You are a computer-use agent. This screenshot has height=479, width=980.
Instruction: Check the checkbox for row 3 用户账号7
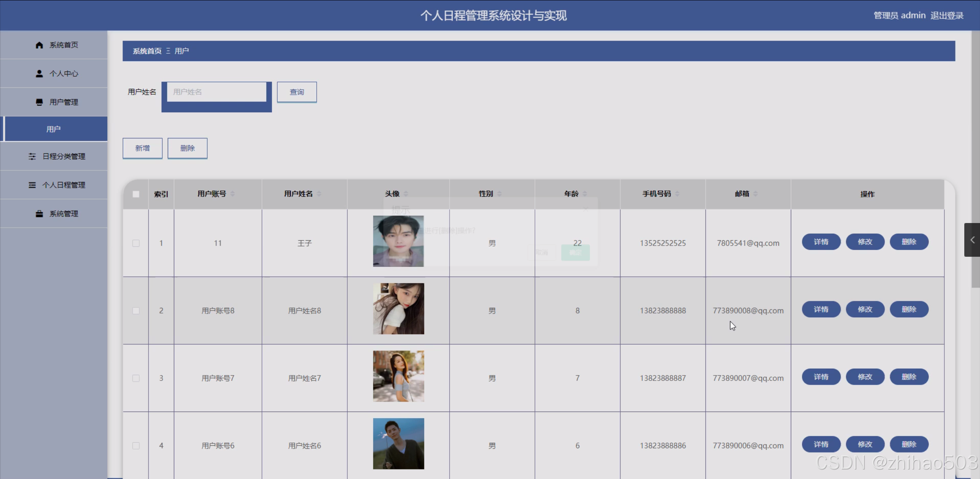point(136,378)
